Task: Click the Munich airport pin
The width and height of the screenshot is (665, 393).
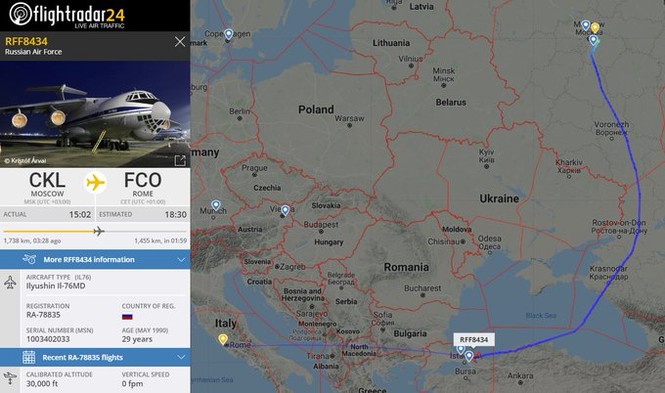Action: (x=216, y=206)
